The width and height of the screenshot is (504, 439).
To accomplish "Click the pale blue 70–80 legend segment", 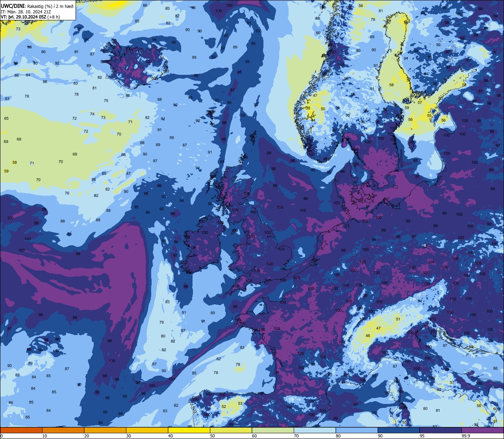I will [315, 430].
